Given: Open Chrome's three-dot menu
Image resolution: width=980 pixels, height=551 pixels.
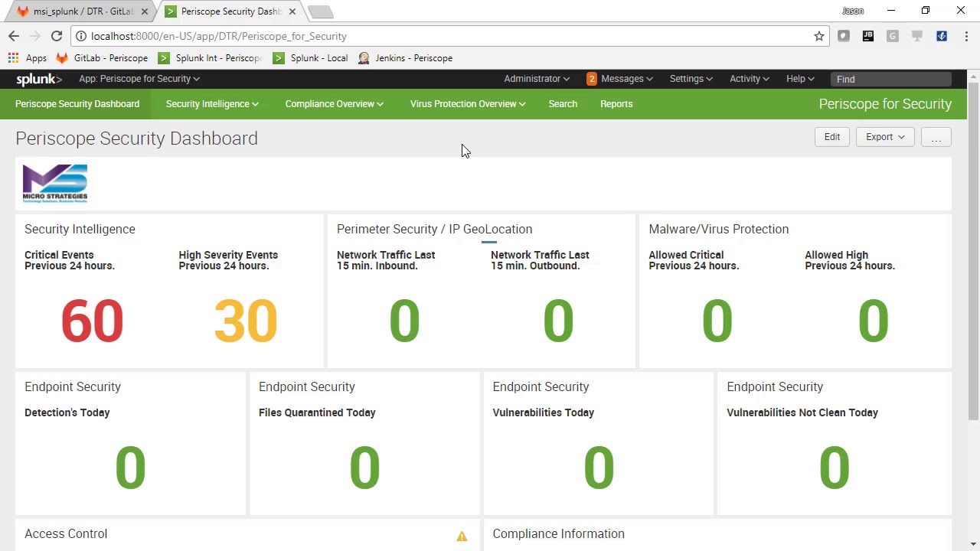Looking at the screenshot, I should pos(966,36).
